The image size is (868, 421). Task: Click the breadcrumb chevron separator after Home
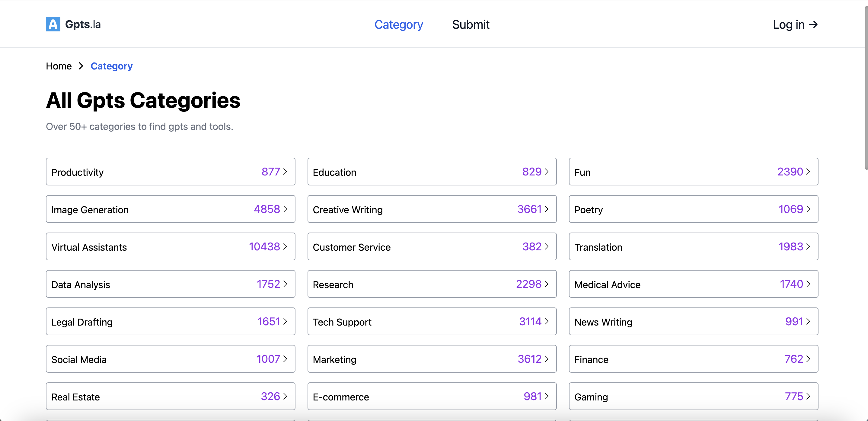click(x=81, y=66)
